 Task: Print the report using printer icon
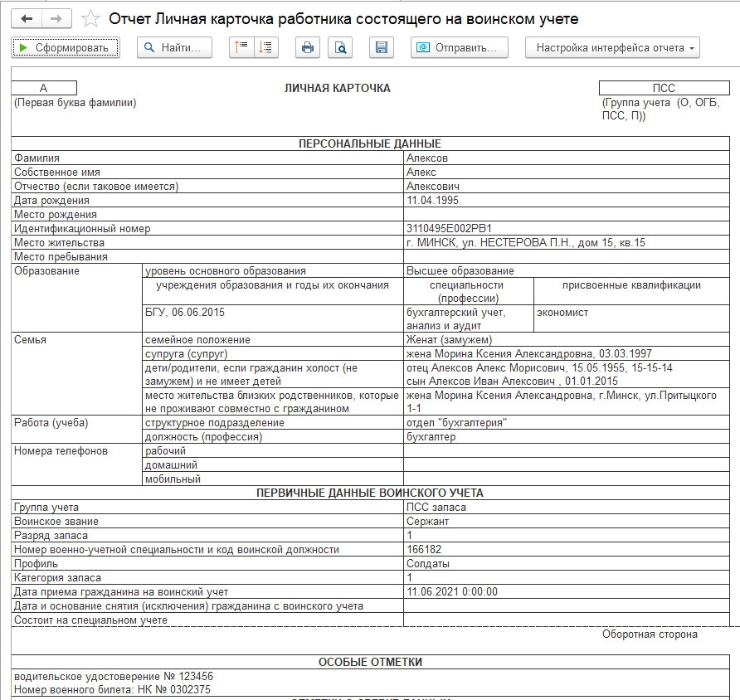[x=308, y=47]
